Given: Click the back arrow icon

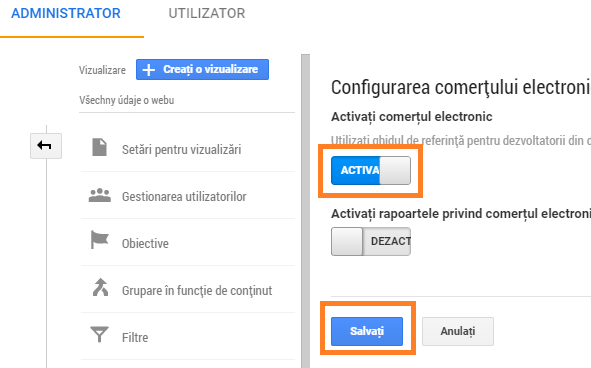Looking at the screenshot, I should (46, 146).
